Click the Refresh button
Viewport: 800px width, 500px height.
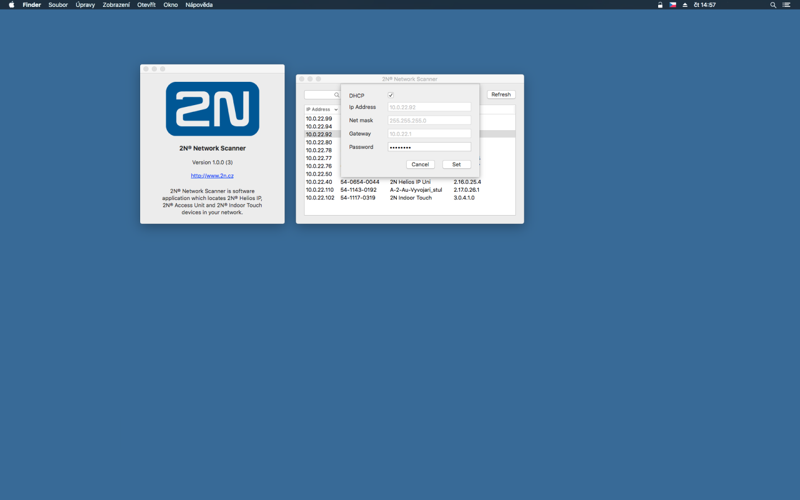point(501,94)
